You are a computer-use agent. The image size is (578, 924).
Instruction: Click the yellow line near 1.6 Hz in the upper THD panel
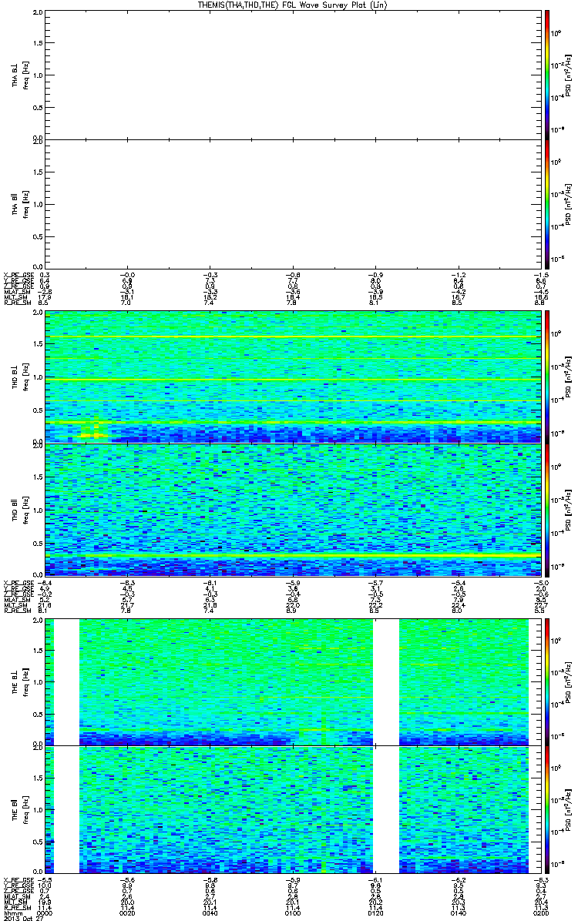click(x=292, y=337)
